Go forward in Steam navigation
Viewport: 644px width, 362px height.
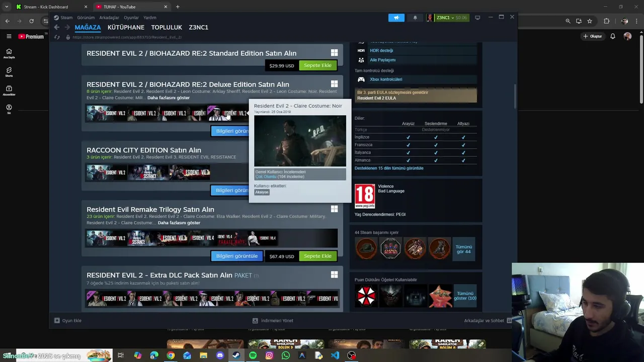pos(67,27)
